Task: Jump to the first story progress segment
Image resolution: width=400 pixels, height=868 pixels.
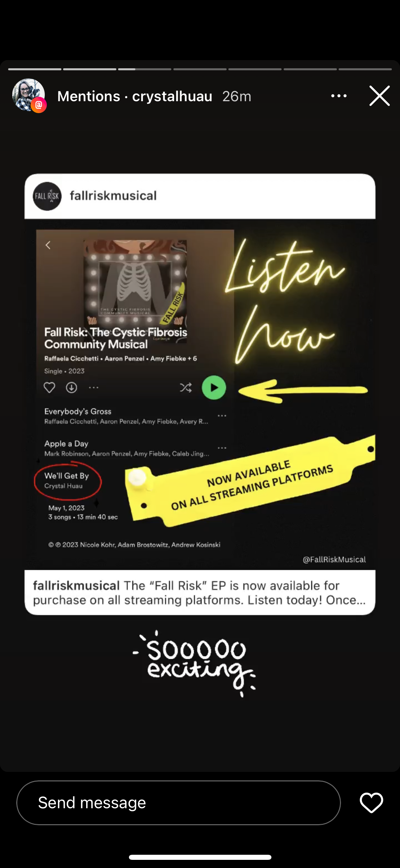Action: point(35,69)
